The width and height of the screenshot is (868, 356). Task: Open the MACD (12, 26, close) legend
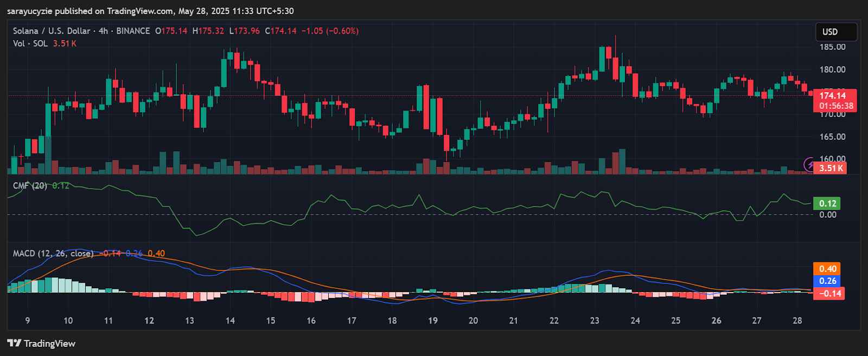click(x=53, y=254)
